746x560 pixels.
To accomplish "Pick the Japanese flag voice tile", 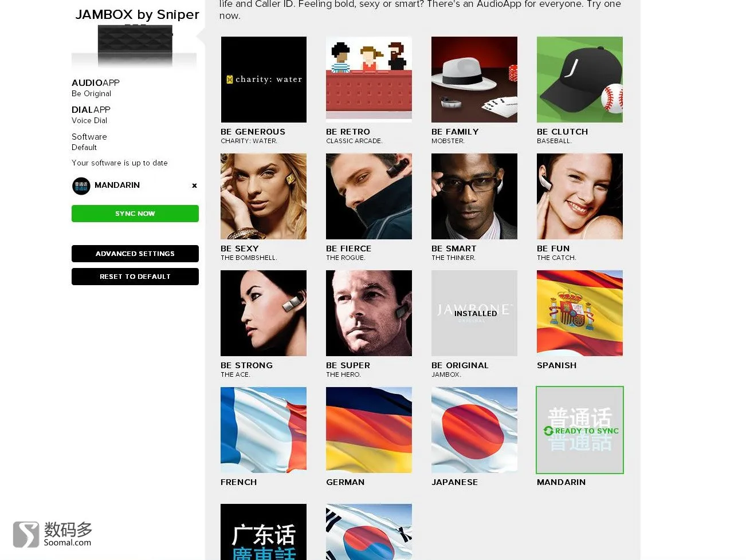I will (x=474, y=430).
